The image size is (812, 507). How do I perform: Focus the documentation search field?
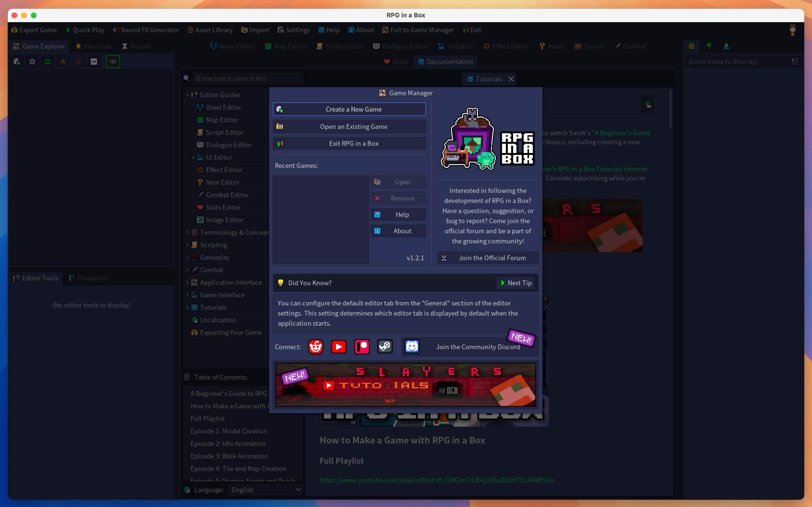click(x=248, y=78)
